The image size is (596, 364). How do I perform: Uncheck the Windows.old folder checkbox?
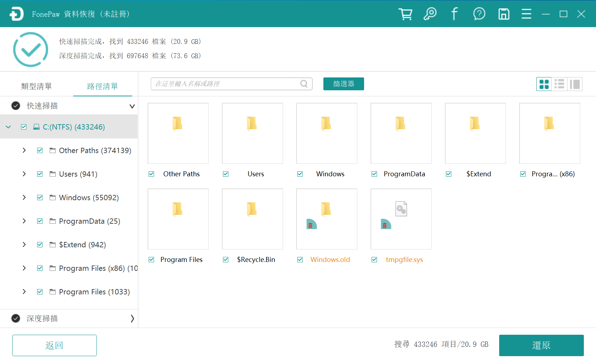coord(300,259)
